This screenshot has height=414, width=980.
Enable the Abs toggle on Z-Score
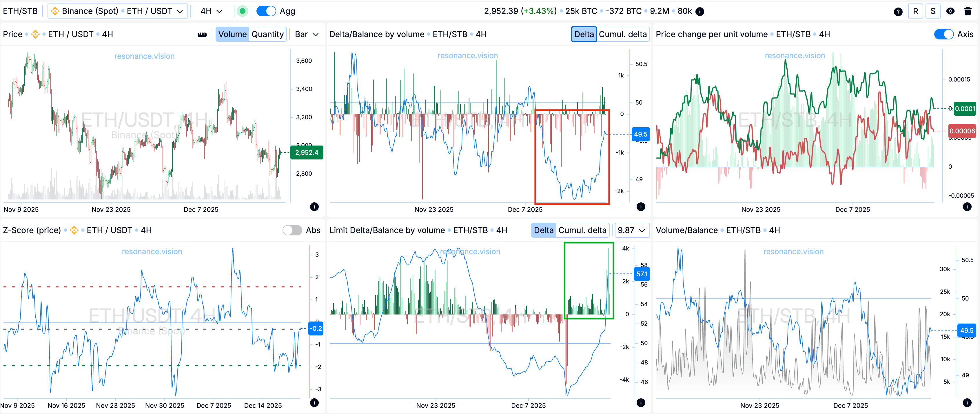click(292, 230)
